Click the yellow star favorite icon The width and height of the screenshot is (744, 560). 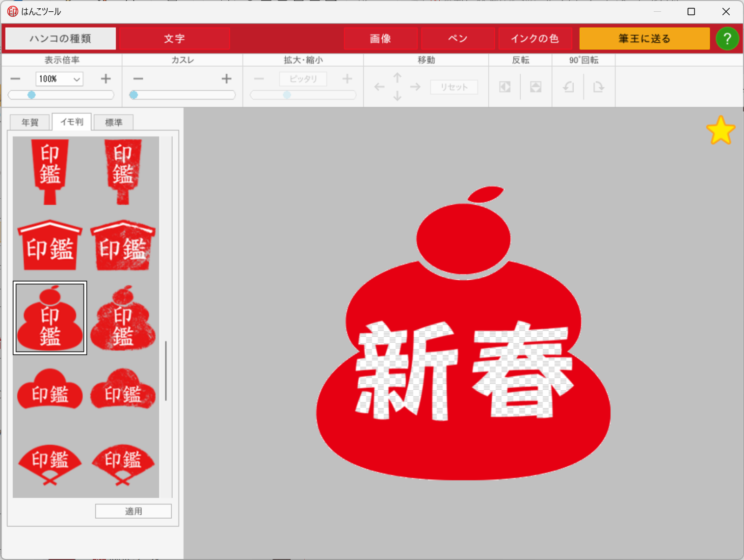[720, 131]
